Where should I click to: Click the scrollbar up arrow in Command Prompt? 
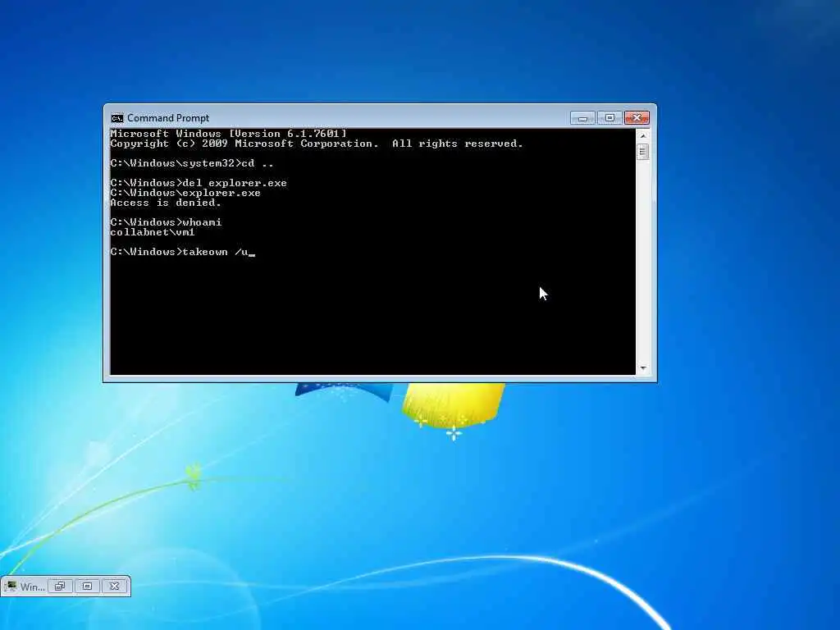[x=643, y=135]
